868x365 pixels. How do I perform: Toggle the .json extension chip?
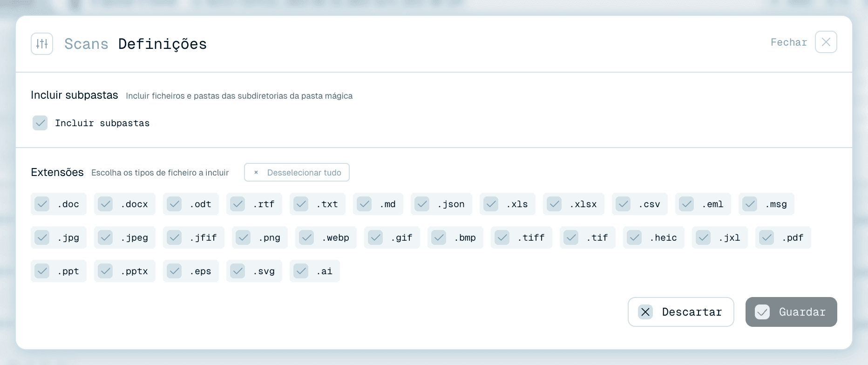441,204
